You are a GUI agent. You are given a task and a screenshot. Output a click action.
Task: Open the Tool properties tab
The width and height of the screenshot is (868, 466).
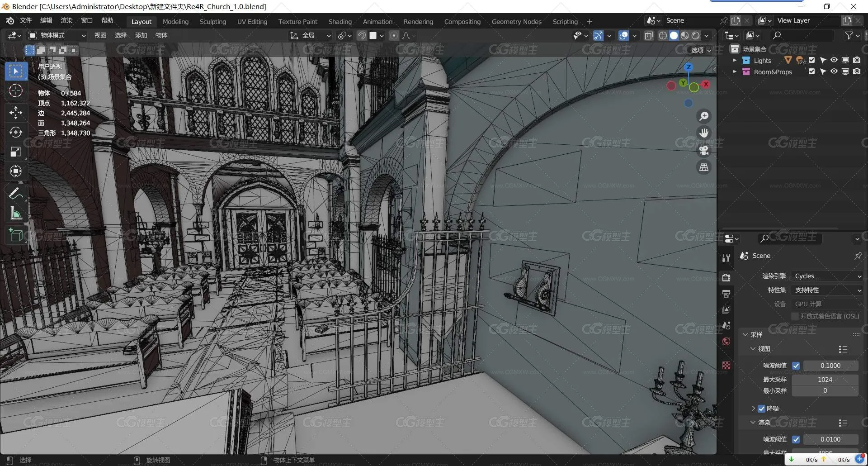(726, 258)
